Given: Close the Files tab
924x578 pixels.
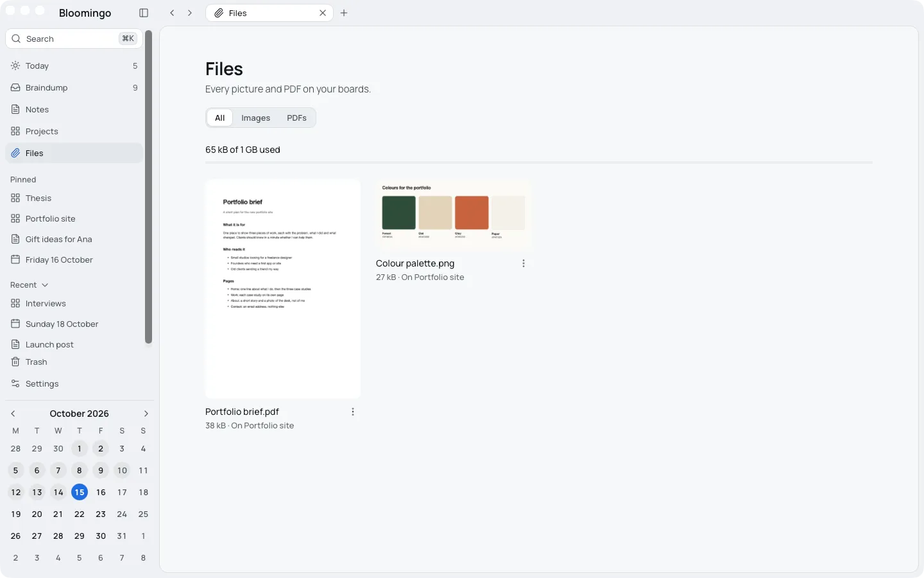Looking at the screenshot, I should [323, 13].
